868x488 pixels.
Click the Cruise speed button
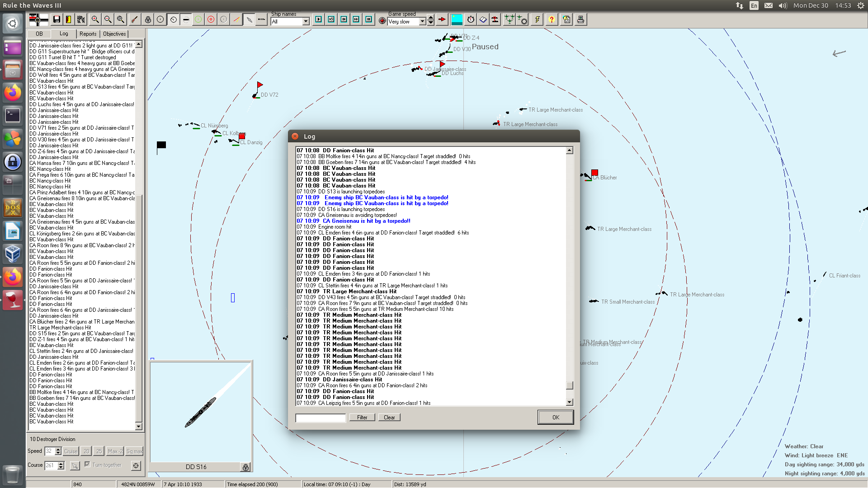[x=71, y=451]
